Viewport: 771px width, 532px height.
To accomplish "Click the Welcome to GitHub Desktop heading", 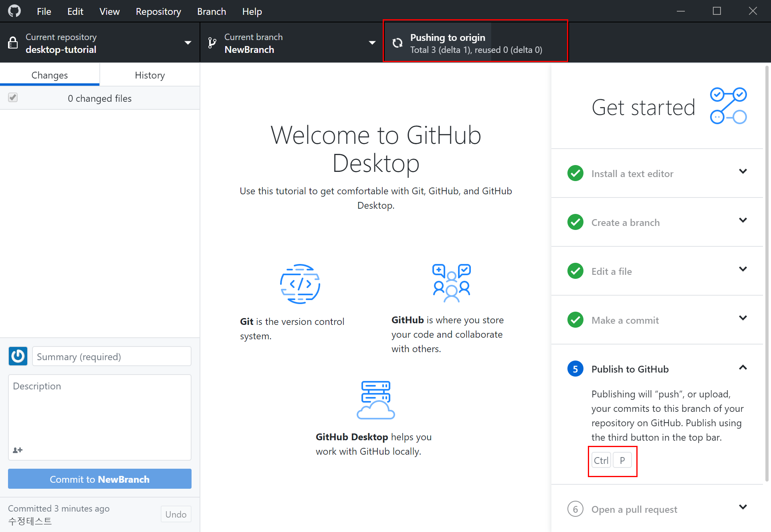I will (376, 149).
